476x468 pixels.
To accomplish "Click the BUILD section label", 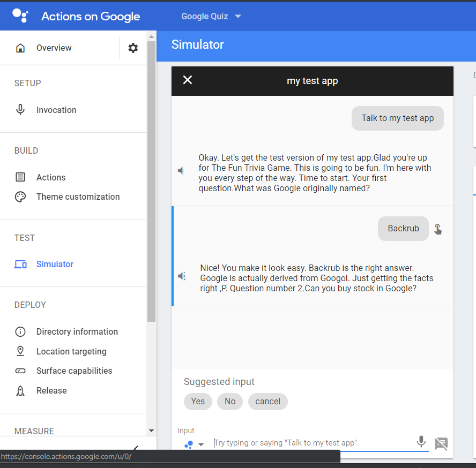I will click(26, 151).
